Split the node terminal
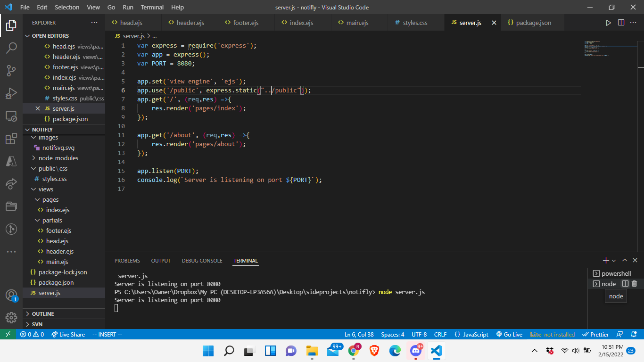The image size is (644, 362). click(x=625, y=283)
